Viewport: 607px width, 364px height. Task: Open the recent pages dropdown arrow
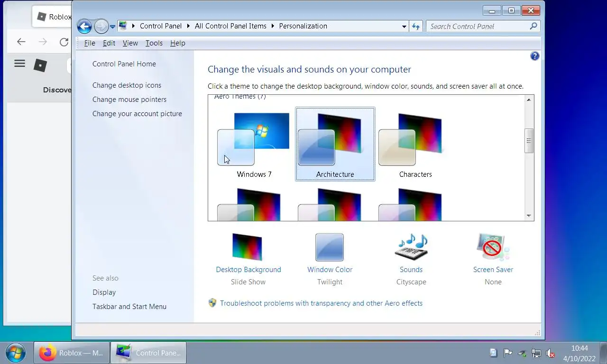point(112,27)
